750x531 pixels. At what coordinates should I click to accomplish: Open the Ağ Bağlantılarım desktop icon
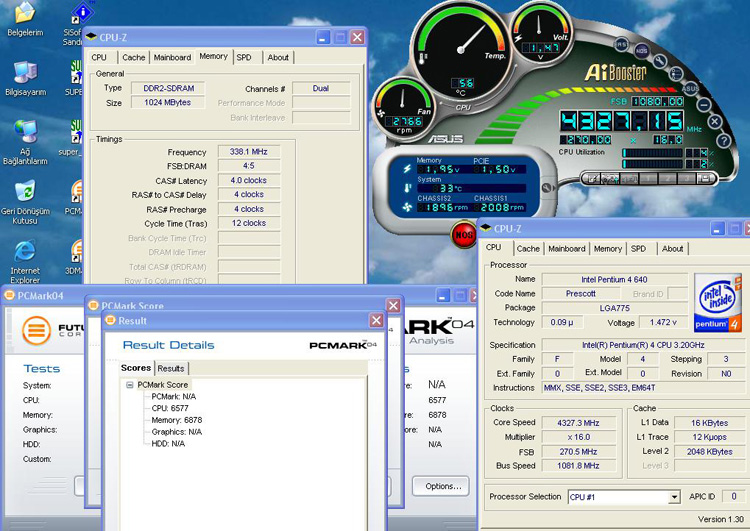[x=25, y=143]
